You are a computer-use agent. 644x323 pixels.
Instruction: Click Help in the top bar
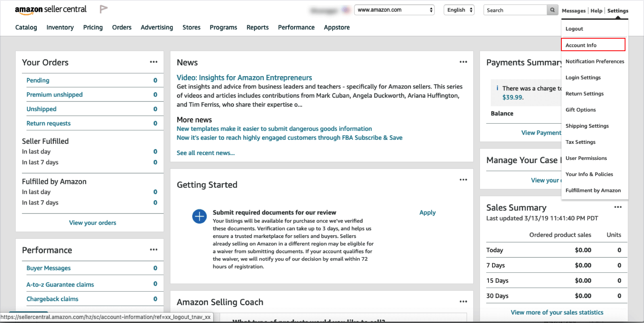click(x=596, y=11)
